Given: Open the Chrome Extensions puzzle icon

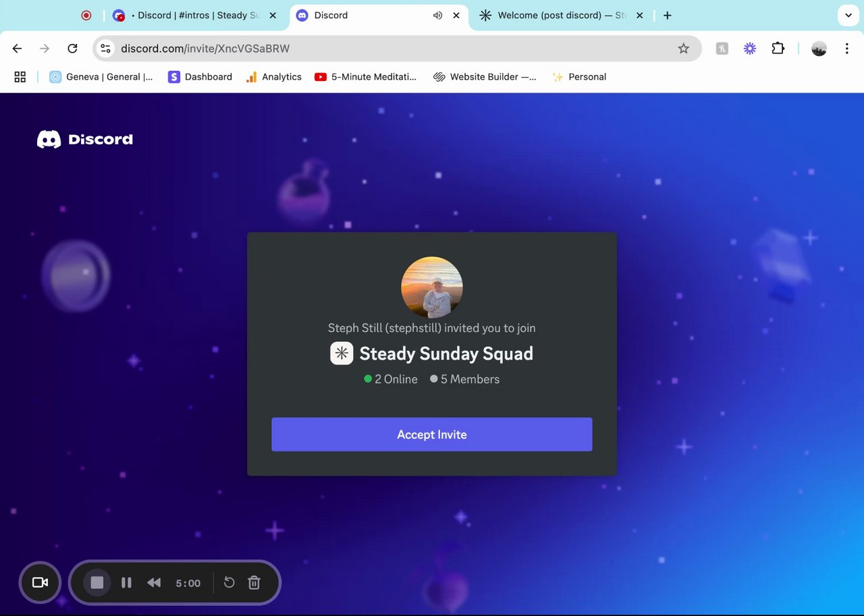Looking at the screenshot, I should click(778, 49).
